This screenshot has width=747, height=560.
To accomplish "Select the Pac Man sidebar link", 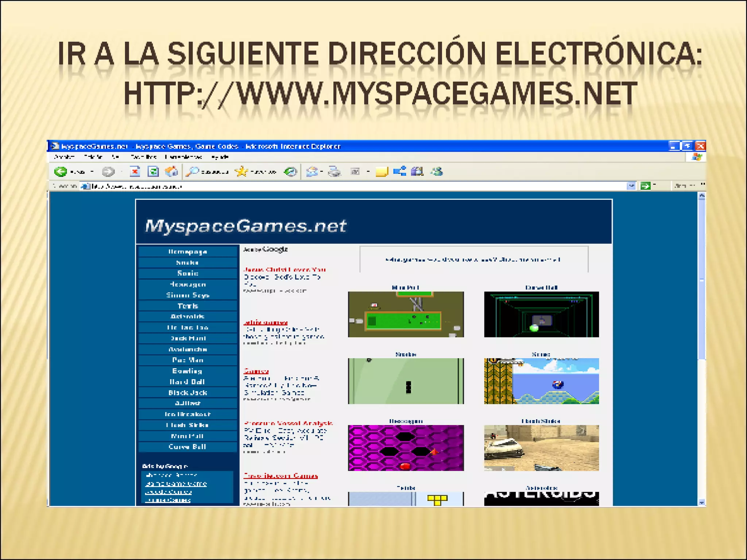I will [x=187, y=360].
